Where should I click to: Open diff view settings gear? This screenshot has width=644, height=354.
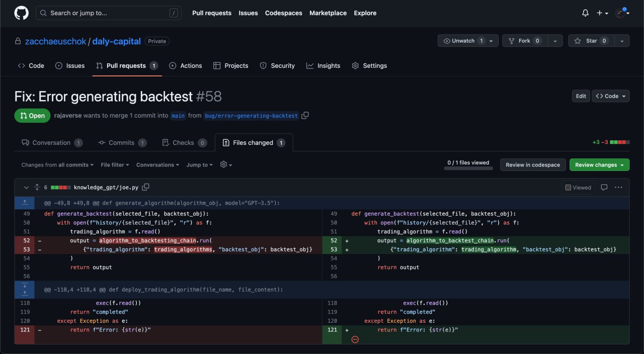point(226,164)
